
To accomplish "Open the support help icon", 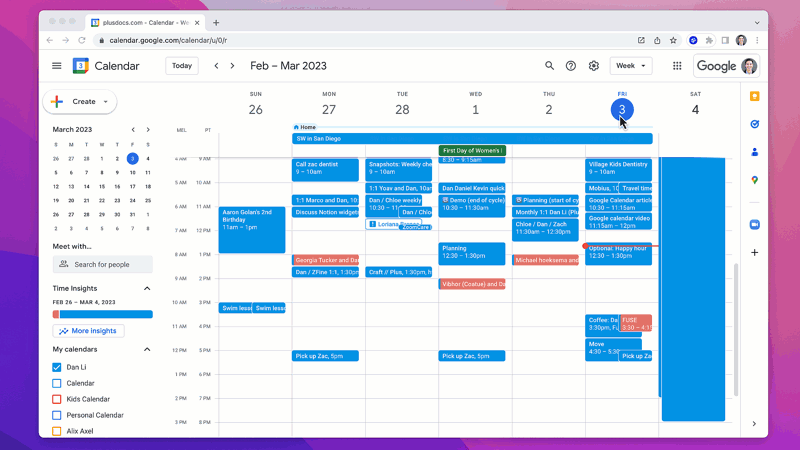I will [571, 66].
